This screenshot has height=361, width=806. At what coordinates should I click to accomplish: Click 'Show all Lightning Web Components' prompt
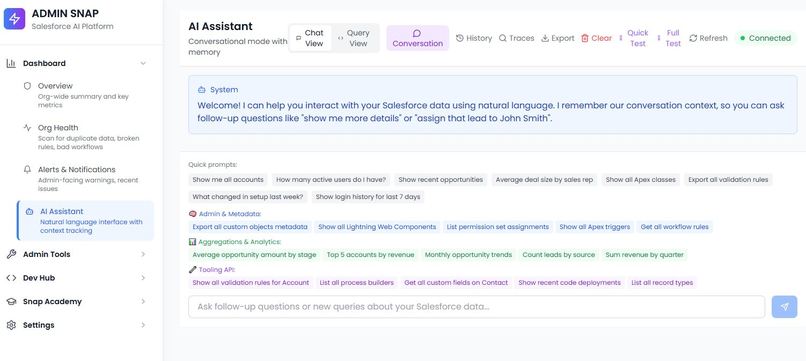pos(377,227)
